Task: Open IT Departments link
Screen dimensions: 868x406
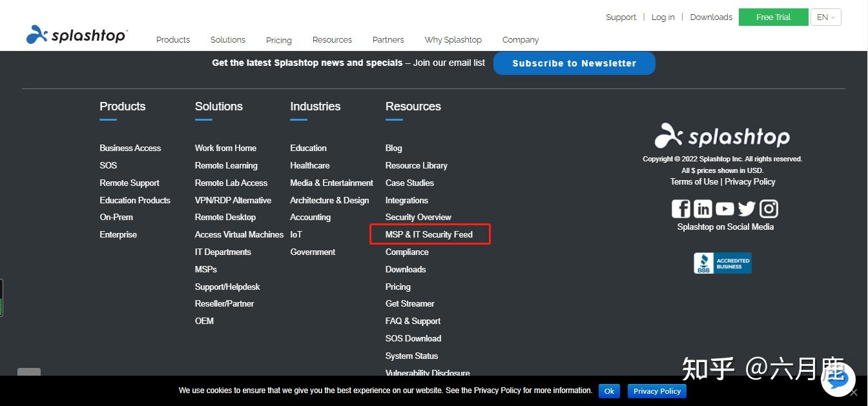Action: (223, 252)
